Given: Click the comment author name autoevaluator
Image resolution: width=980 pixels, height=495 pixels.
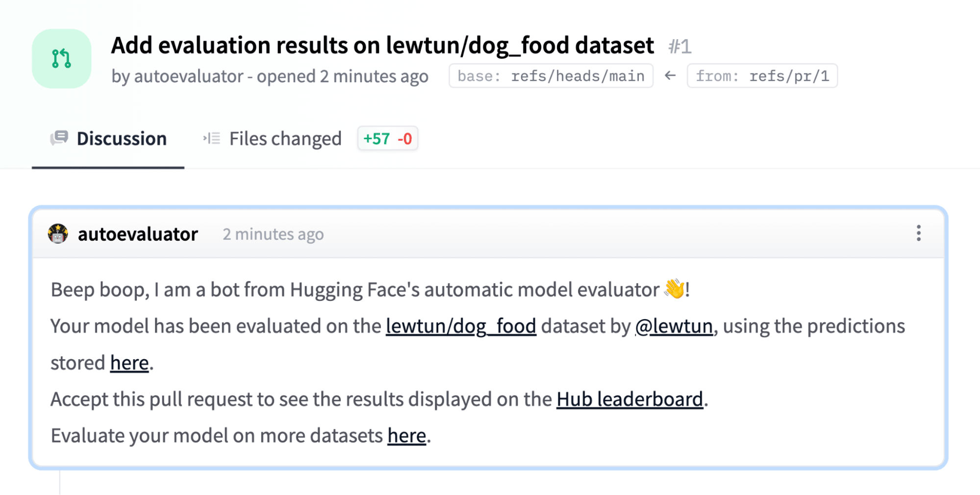Looking at the screenshot, I should pyautogui.click(x=137, y=234).
